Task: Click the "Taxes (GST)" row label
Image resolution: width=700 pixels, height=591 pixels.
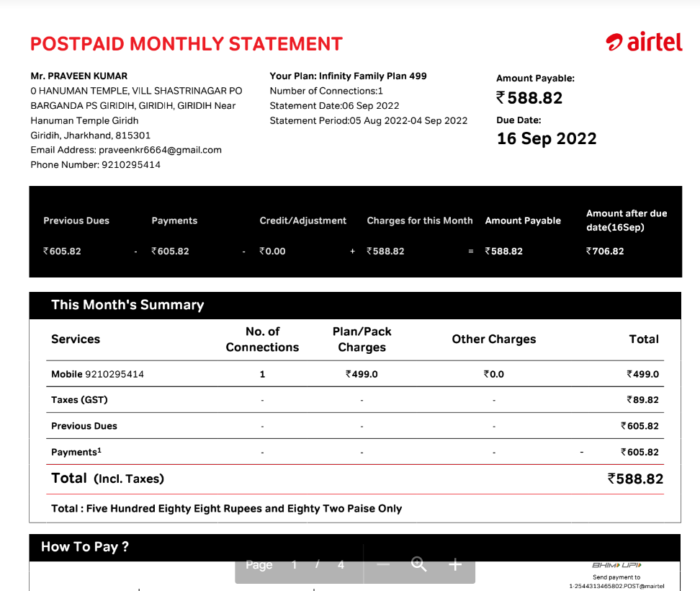Action: click(x=79, y=400)
